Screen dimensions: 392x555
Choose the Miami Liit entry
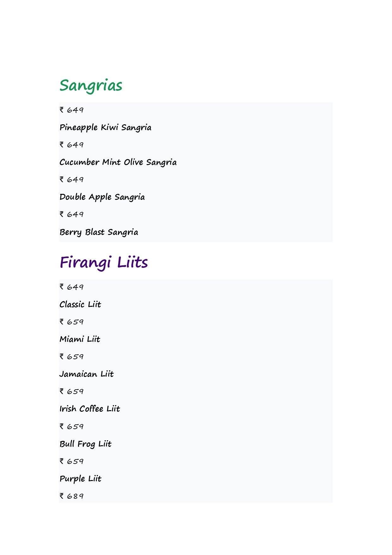(80, 339)
